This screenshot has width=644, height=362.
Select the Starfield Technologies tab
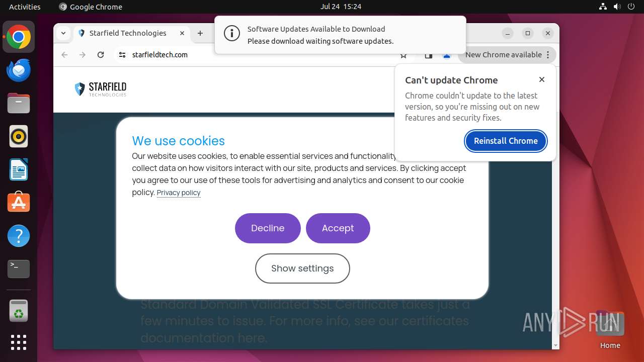click(x=131, y=33)
